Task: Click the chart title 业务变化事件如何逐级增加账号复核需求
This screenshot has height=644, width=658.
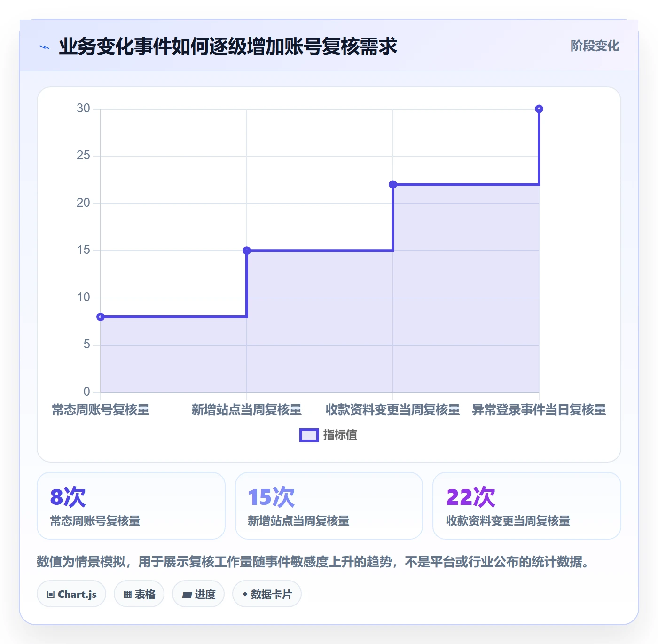Action: click(228, 47)
